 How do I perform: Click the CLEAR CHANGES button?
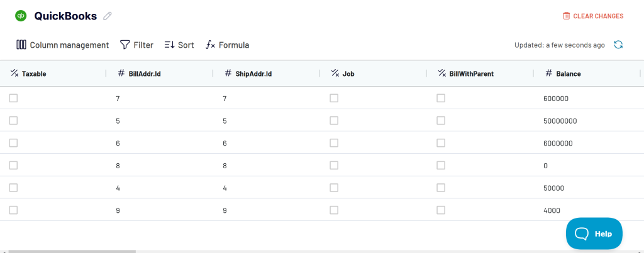click(593, 16)
